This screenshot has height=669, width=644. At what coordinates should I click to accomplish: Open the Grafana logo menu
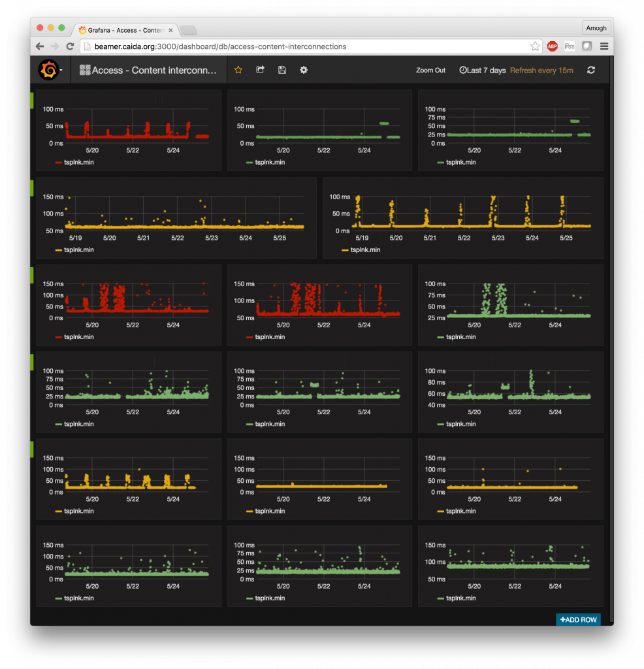pyautogui.click(x=50, y=70)
